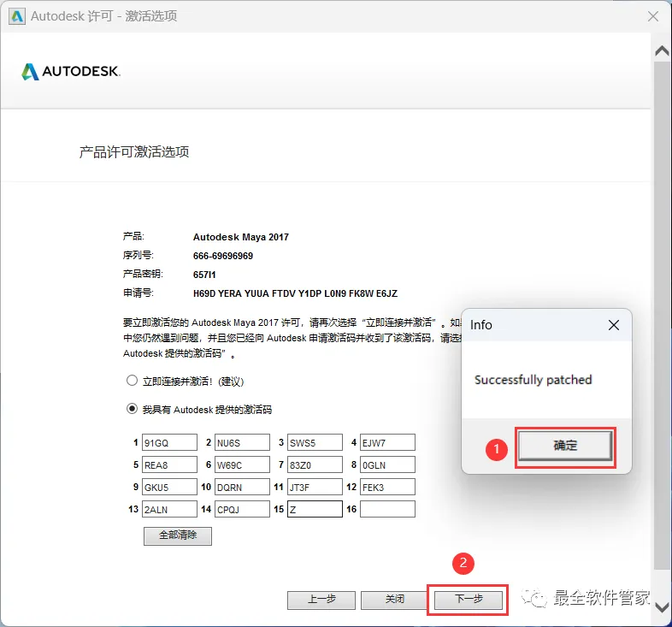The width and height of the screenshot is (672, 627).
Task: Click the product key 657I1
Action: click(x=204, y=275)
